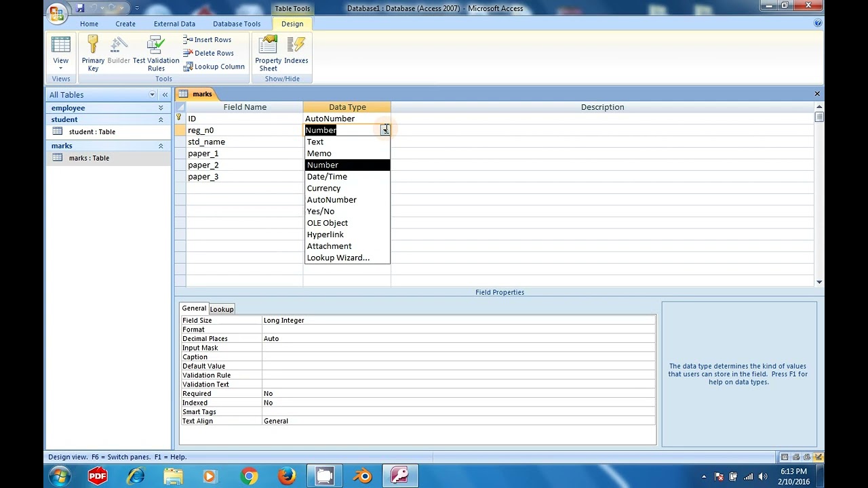Open Blender from the taskbar
868x488 pixels.
(362, 476)
